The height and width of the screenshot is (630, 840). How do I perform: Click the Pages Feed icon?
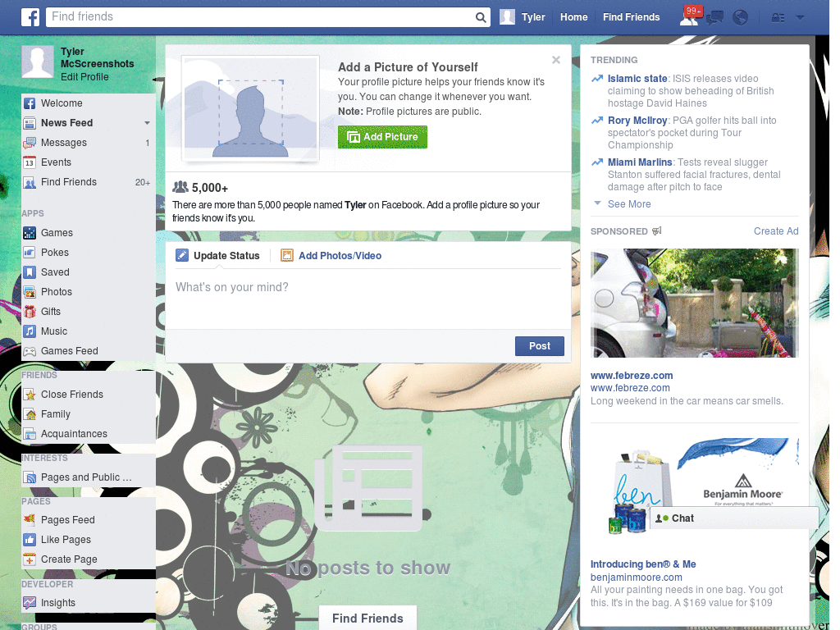tap(30, 519)
